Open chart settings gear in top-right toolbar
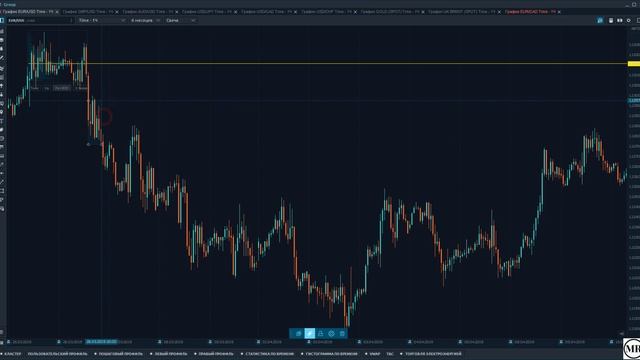Viewport: 640px width, 360px height. [629, 20]
